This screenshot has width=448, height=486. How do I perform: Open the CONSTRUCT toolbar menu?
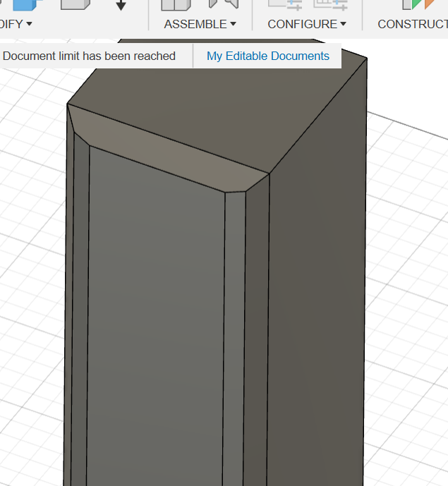(413, 24)
